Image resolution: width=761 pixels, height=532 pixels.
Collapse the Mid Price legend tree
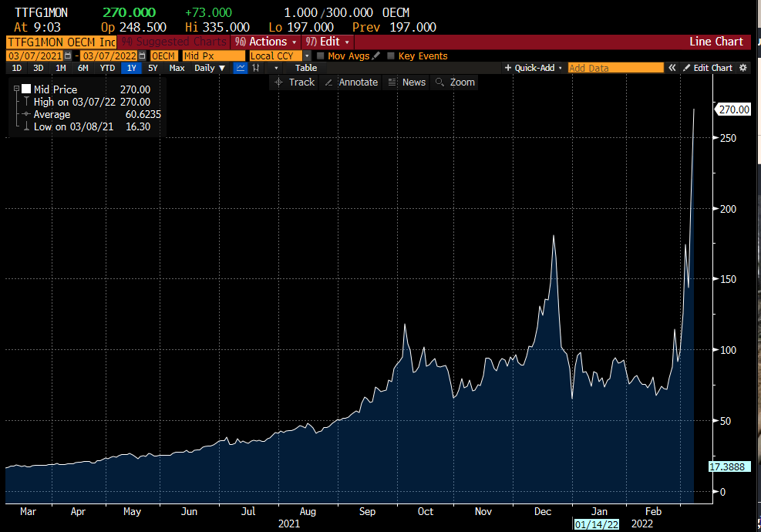point(16,89)
